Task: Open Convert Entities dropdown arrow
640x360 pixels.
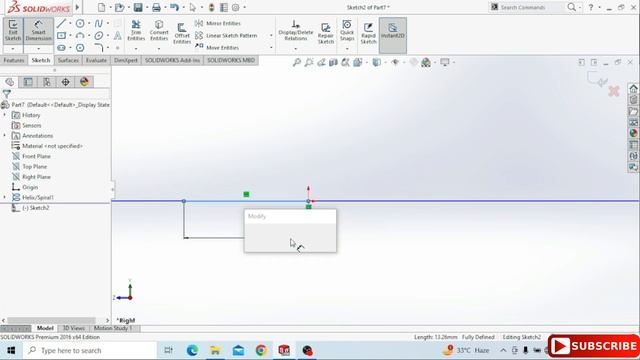Action: (x=159, y=49)
